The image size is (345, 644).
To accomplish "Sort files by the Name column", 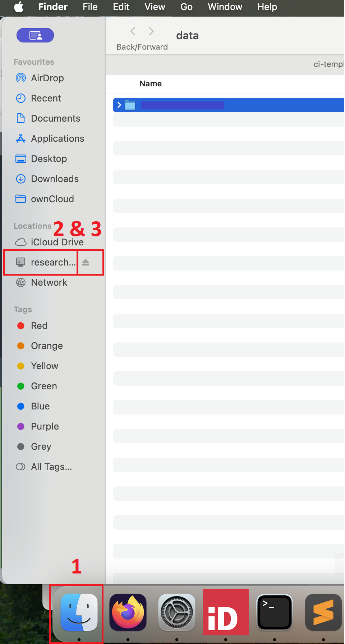I will pyautogui.click(x=151, y=84).
